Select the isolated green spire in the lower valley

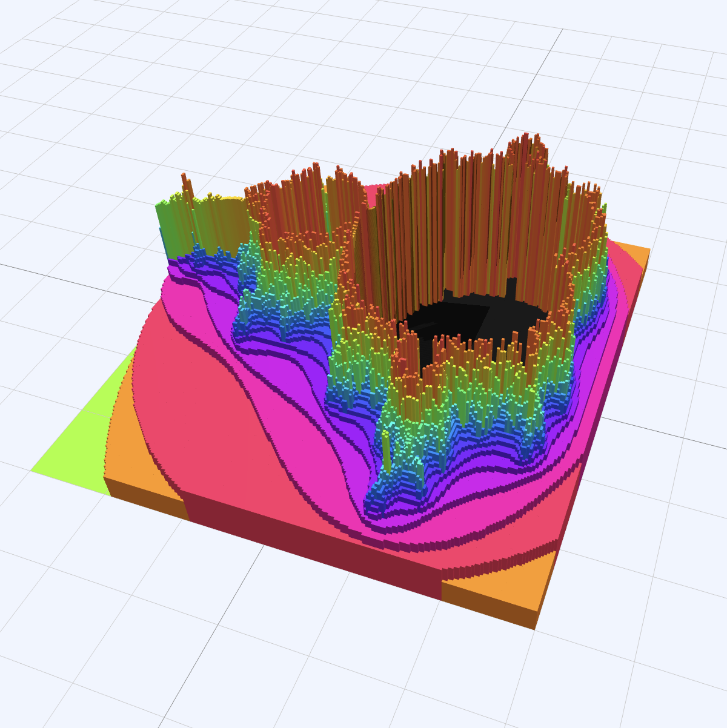pos(386,434)
